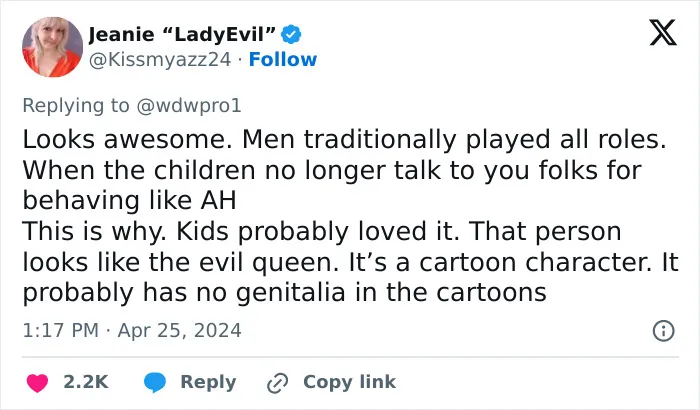The height and width of the screenshot is (410, 700).
Task: Select the Copy link text
Action: [x=349, y=382]
